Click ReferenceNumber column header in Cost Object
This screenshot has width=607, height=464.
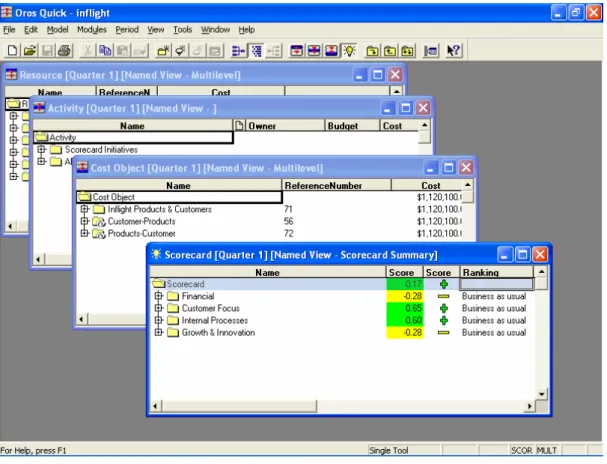pos(336,185)
